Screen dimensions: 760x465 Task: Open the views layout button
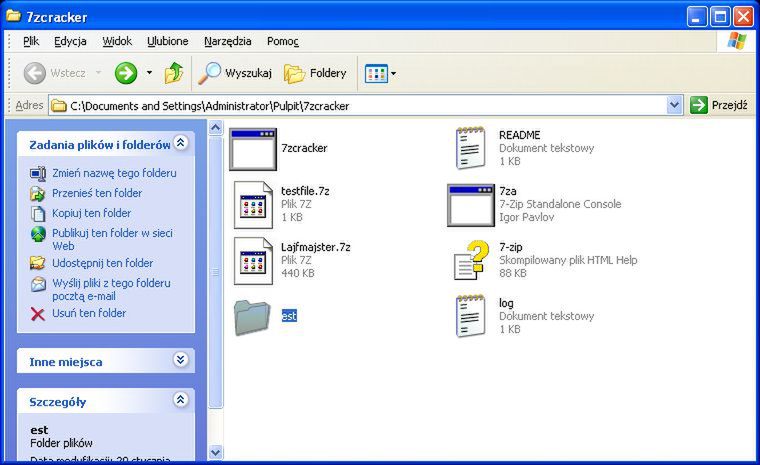tap(376, 74)
